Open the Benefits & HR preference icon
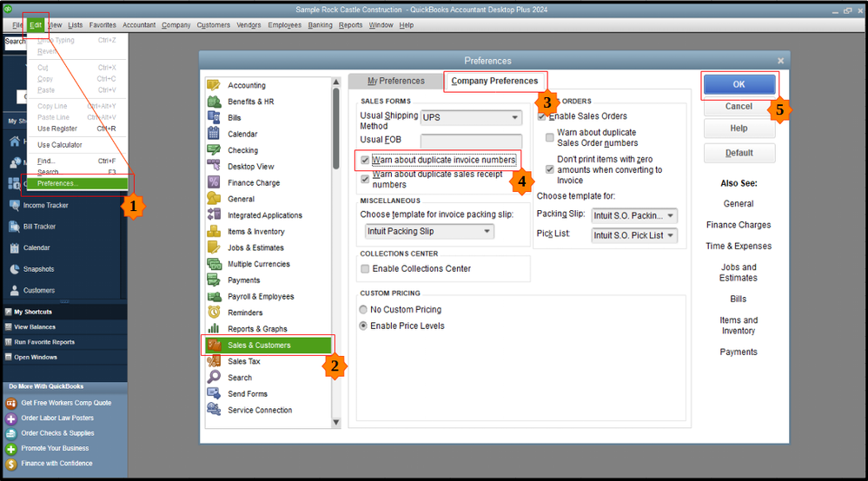Viewport: 868px width, 481px height. click(x=214, y=102)
